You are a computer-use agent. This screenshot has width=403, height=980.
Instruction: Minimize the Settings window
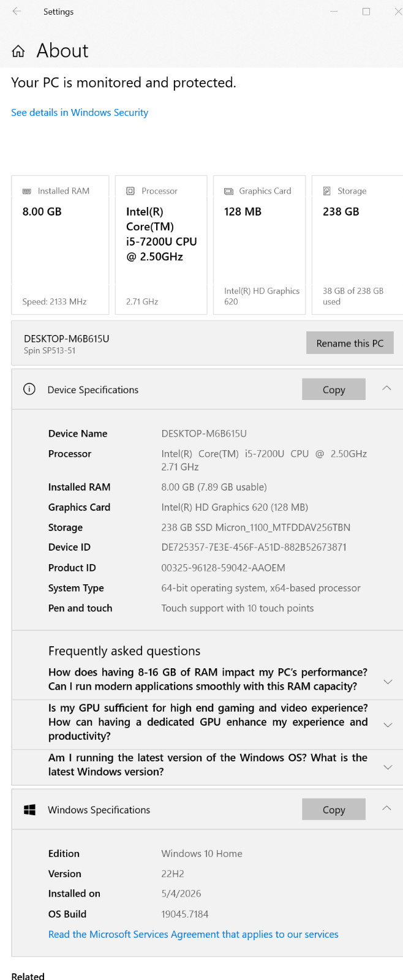334,11
